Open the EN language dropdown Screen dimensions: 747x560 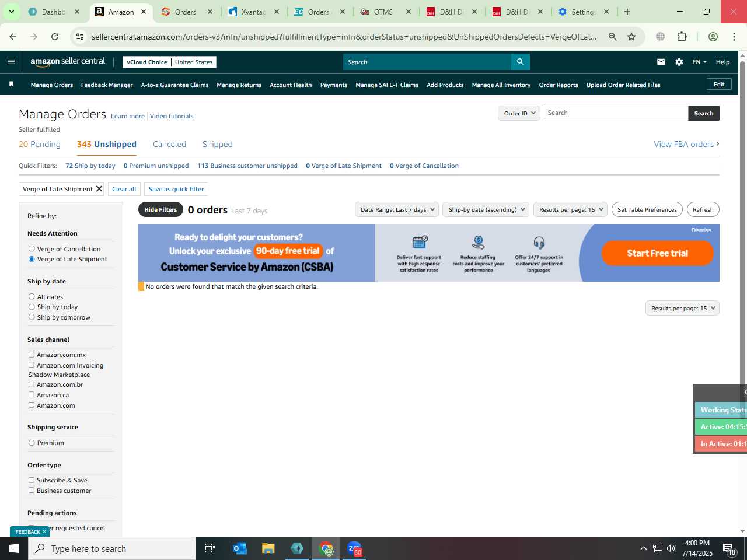click(x=699, y=62)
